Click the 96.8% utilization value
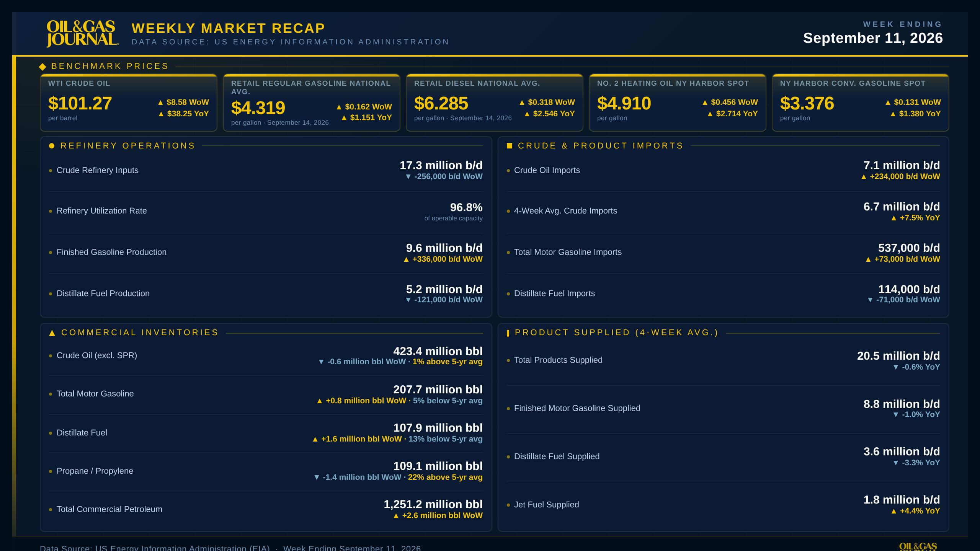 pyautogui.click(x=466, y=207)
